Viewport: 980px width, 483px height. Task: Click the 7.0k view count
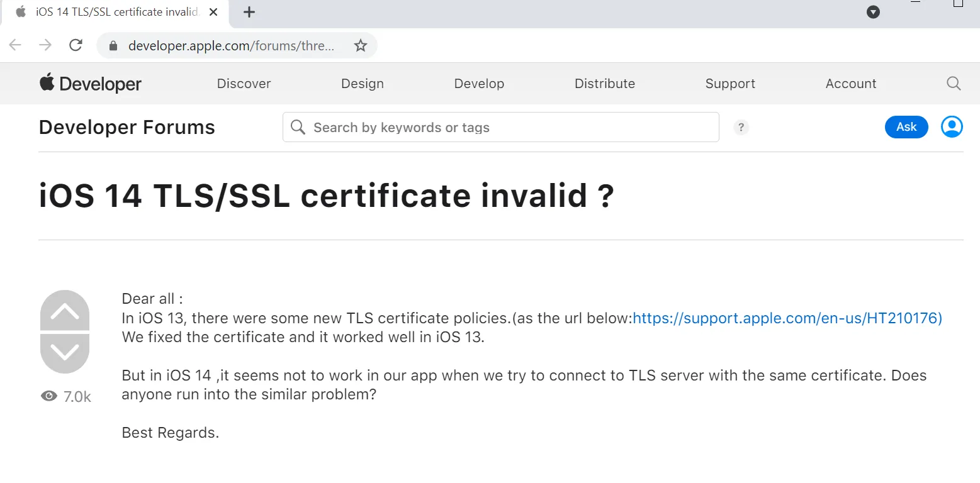pos(77,397)
